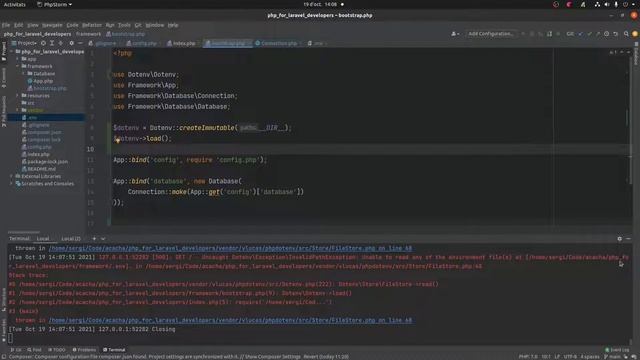Click the terminal input prompt line
Screen dimensions: 640x360
pos(318,338)
